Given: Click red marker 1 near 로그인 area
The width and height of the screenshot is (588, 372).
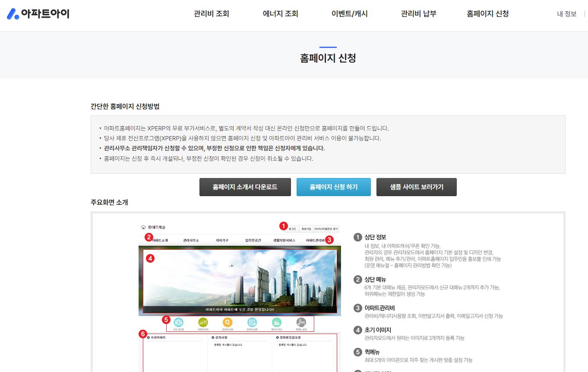Looking at the screenshot, I should point(283,226).
